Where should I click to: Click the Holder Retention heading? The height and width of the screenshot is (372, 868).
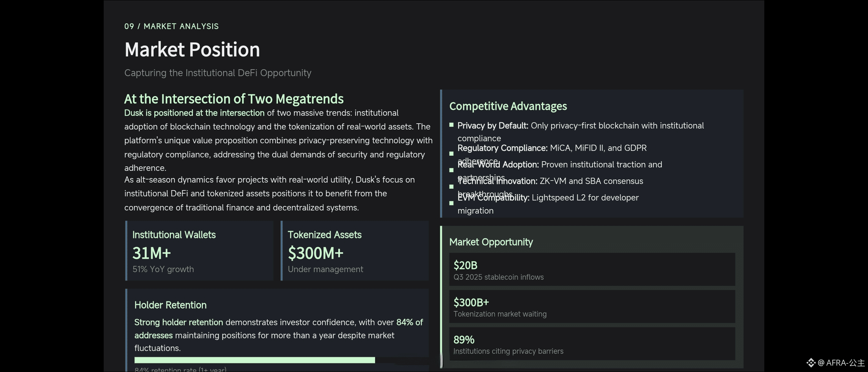click(x=170, y=305)
